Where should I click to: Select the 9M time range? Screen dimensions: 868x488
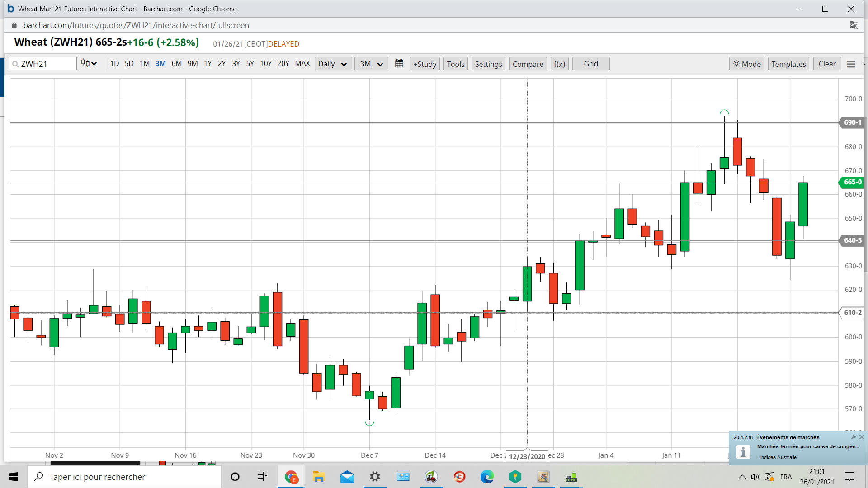pyautogui.click(x=193, y=64)
